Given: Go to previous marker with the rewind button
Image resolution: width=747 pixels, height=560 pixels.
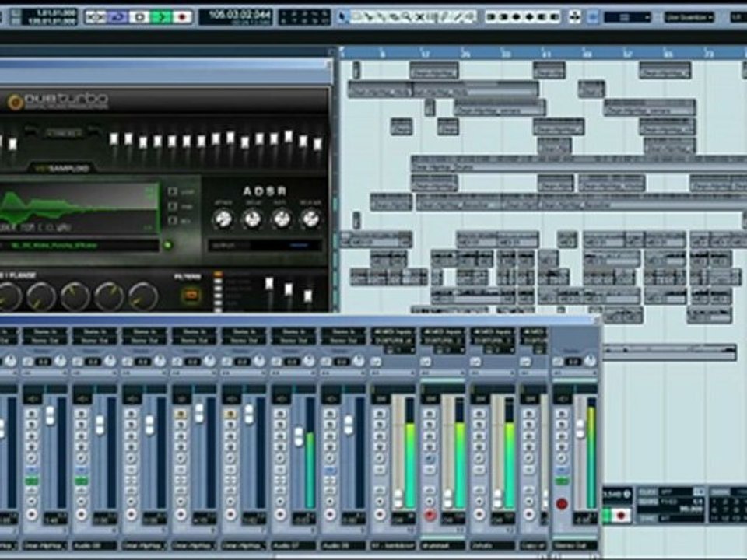Looking at the screenshot, I should pyautogui.click(x=96, y=17).
